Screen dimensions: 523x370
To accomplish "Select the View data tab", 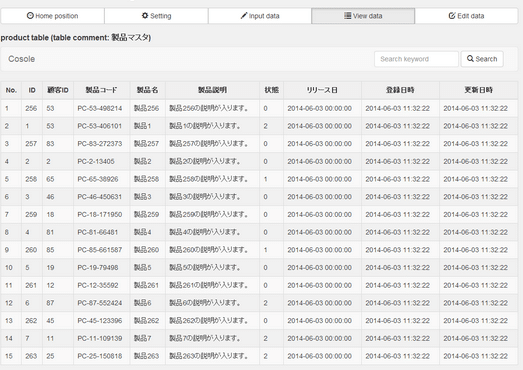I will pyautogui.click(x=363, y=16).
